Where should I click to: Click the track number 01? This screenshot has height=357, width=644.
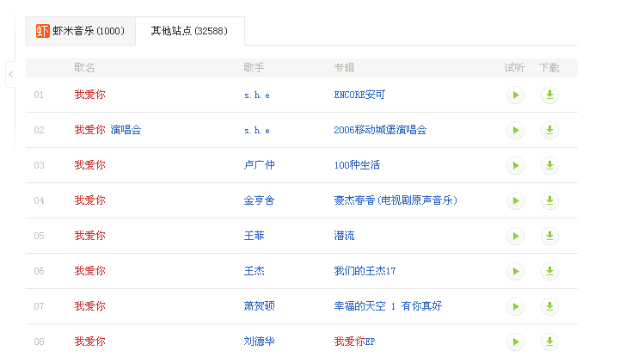(39, 95)
